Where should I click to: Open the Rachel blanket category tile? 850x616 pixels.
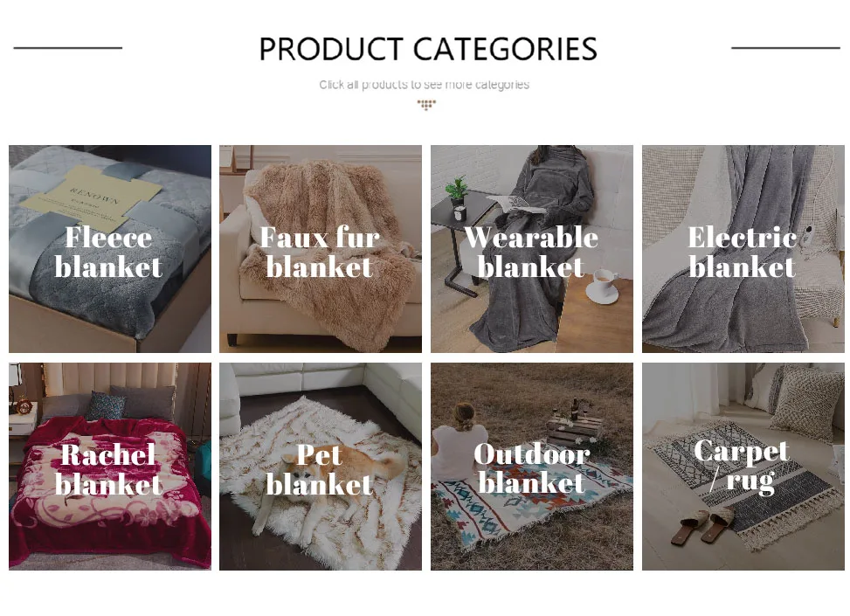pos(110,467)
